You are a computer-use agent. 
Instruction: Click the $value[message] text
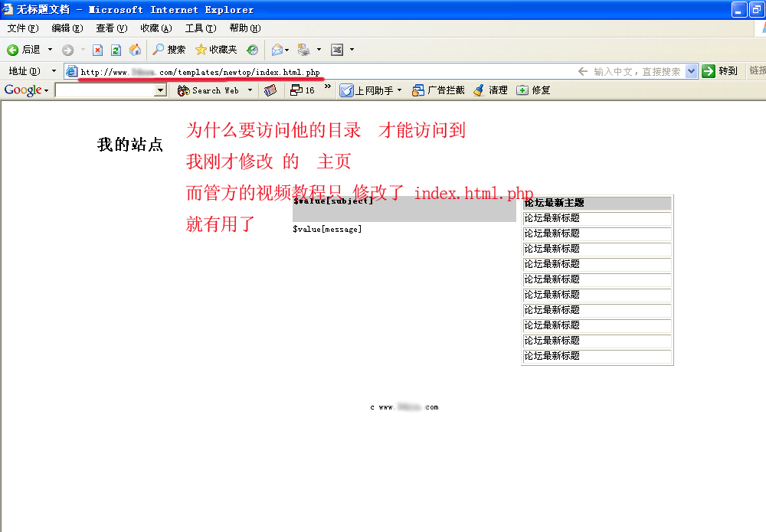(x=327, y=230)
